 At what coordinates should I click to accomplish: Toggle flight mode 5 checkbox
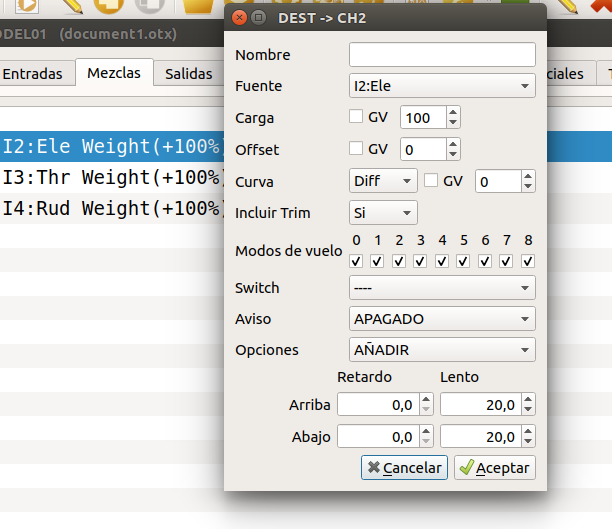pos(463,261)
